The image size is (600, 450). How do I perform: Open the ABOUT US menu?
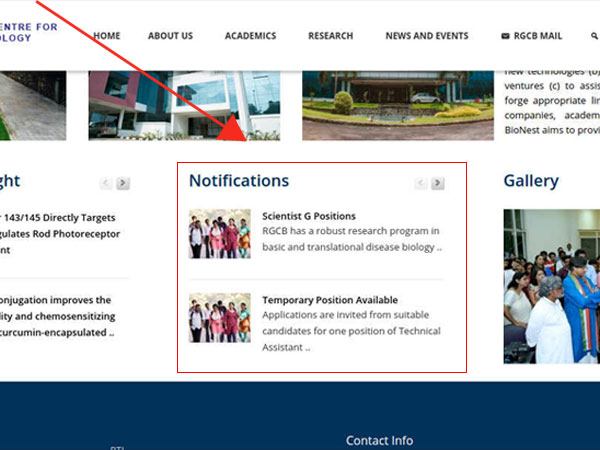pos(170,36)
